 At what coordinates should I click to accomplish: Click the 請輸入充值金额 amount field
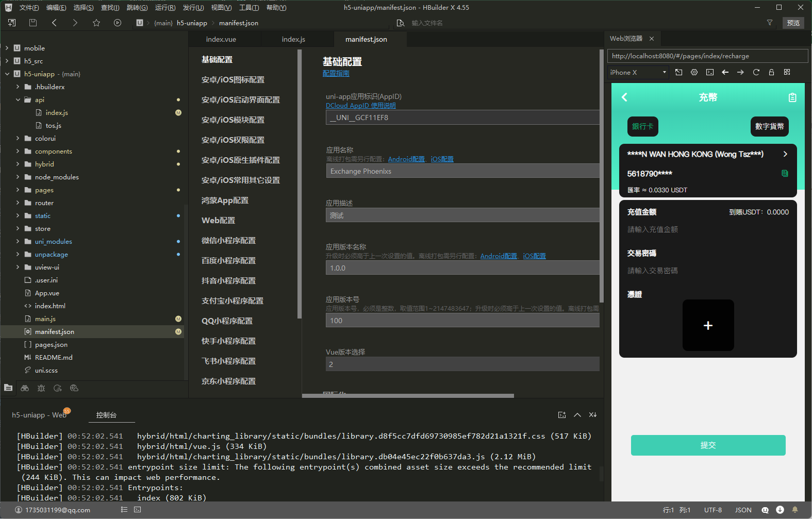tap(708, 229)
